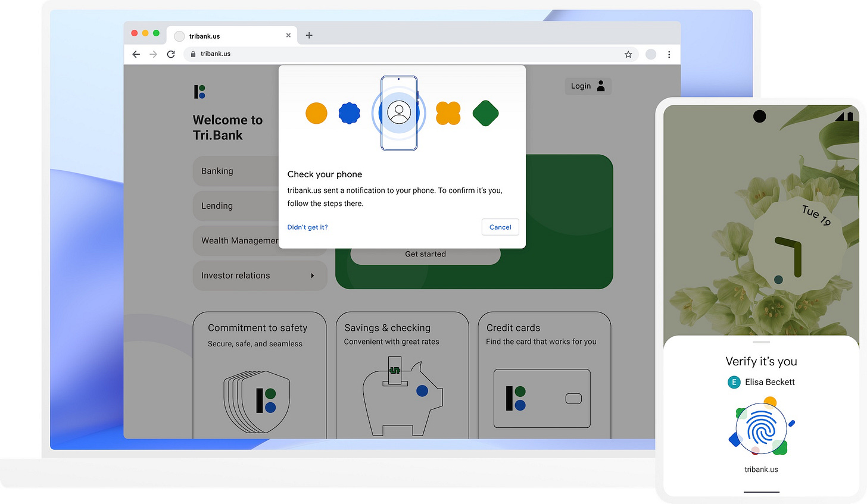Click the Didn't get it? link
Image resolution: width=867 pixels, height=504 pixels.
click(308, 227)
